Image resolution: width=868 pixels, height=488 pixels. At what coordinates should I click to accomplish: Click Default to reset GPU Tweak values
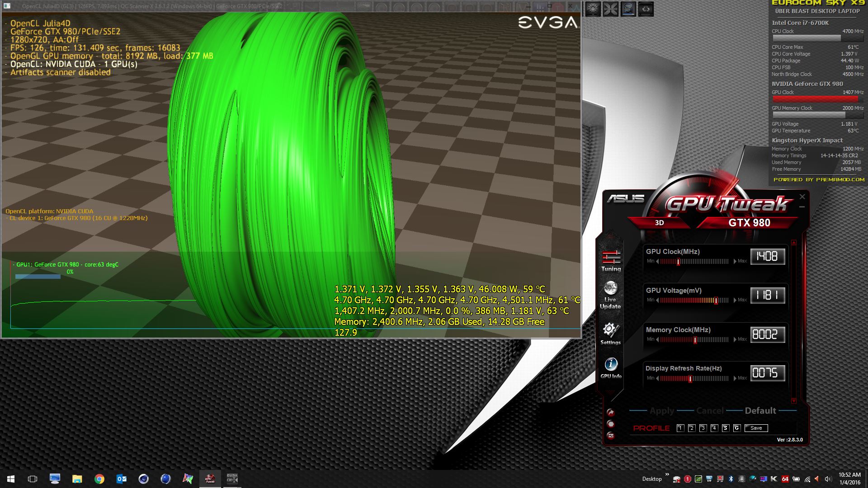(x=760, y=411)
